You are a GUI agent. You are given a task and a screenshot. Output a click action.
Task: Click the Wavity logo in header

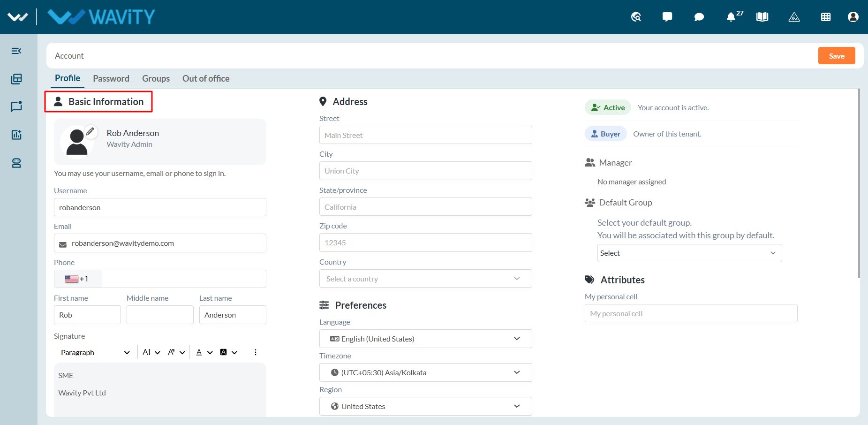tap(101, 17)
